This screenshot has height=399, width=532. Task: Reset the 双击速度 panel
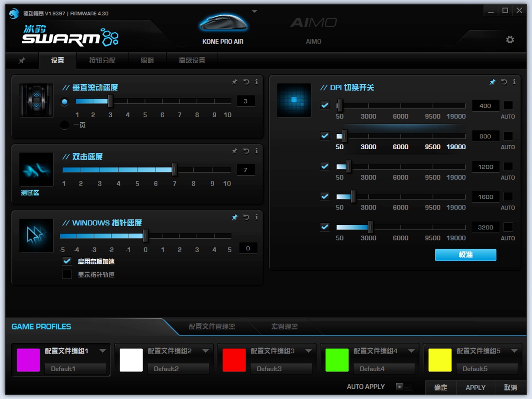(x=246, y=151)
